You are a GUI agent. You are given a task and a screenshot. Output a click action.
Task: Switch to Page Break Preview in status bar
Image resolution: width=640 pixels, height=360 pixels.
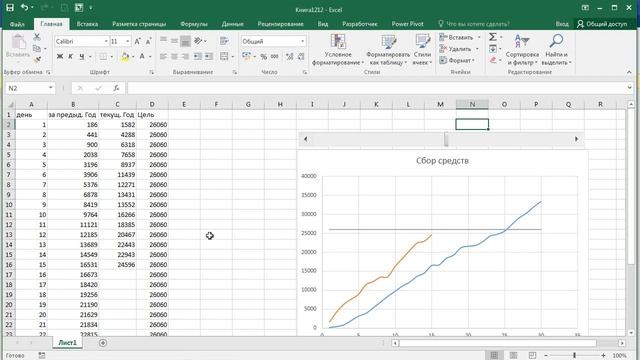(x=532, y=356)
